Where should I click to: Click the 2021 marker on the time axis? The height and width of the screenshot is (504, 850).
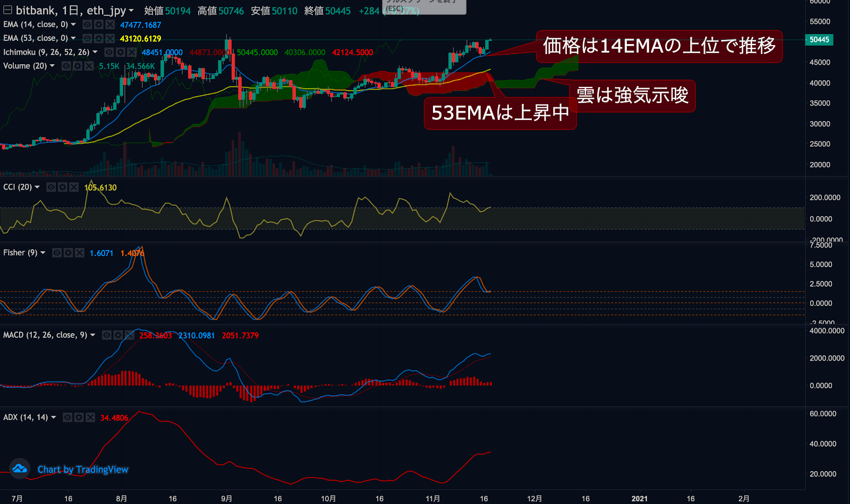[x=639, y=498]
